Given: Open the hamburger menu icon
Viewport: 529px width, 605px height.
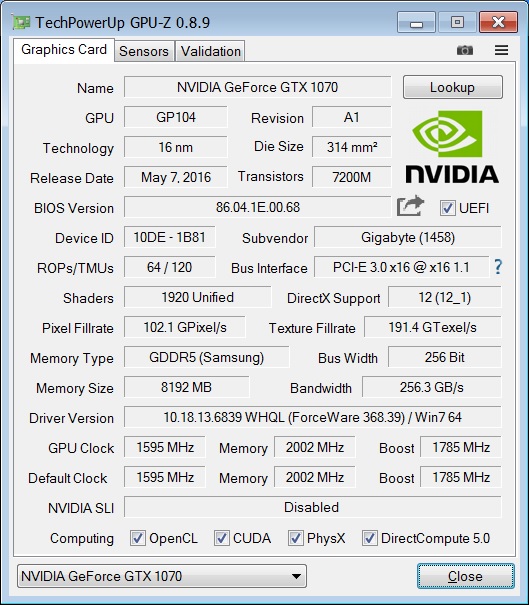Looking at the screenshot, I should tap(501, 50).
